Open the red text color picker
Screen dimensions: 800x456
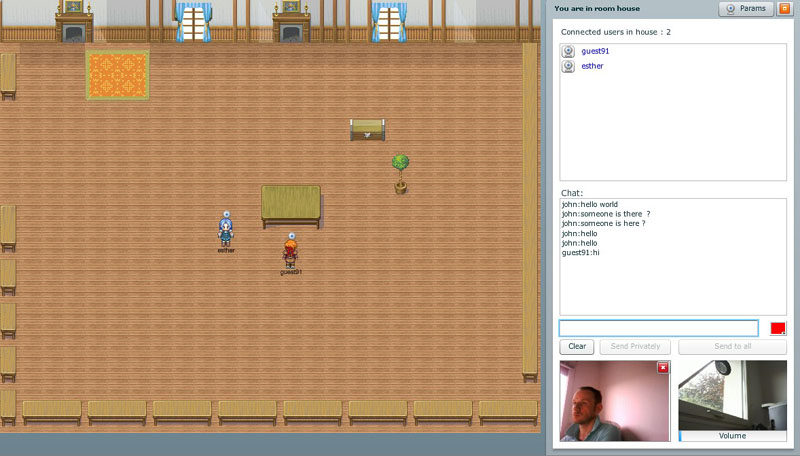tap(778, 328)
